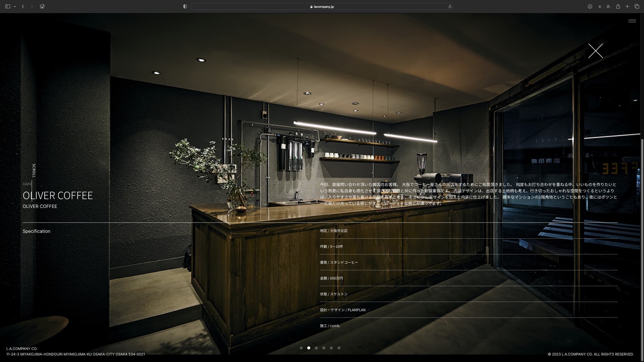This screenshot has width=644, height=362.
Task: Select the first slideshow dot
Action: [301, 348]
